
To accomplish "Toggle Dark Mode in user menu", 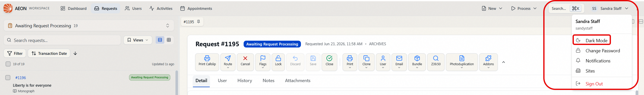I will (x=591, y=40).
